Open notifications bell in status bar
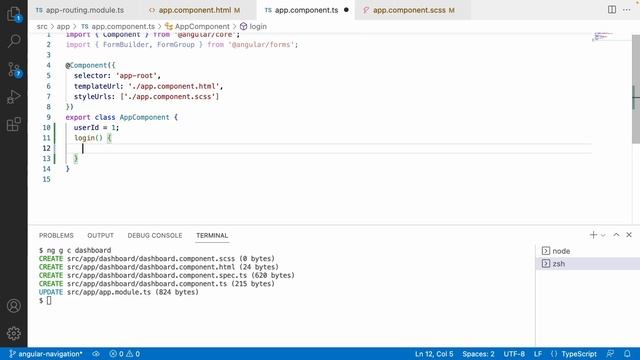This screenshot has height=360, width=640. pos(627,354)
